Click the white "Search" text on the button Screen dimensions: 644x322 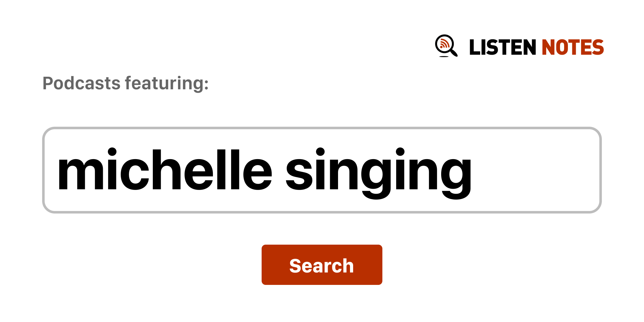point(321,266)
